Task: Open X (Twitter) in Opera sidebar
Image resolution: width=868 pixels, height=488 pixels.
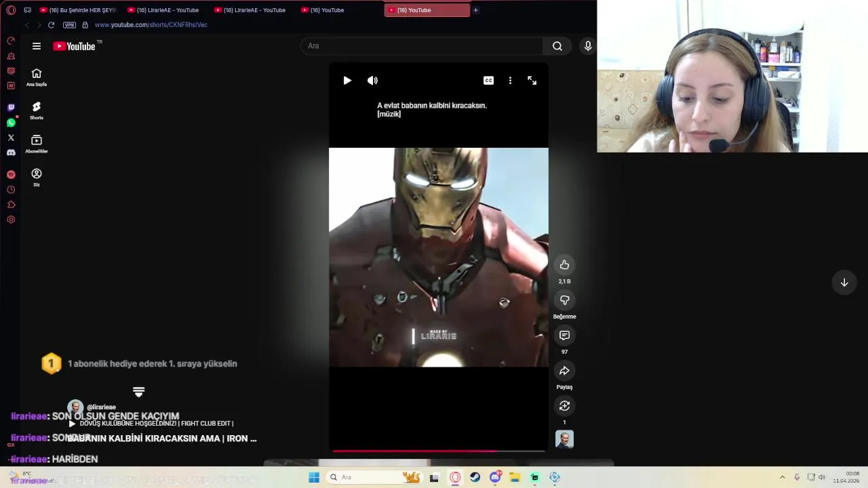Action: [x=11, y=138]
